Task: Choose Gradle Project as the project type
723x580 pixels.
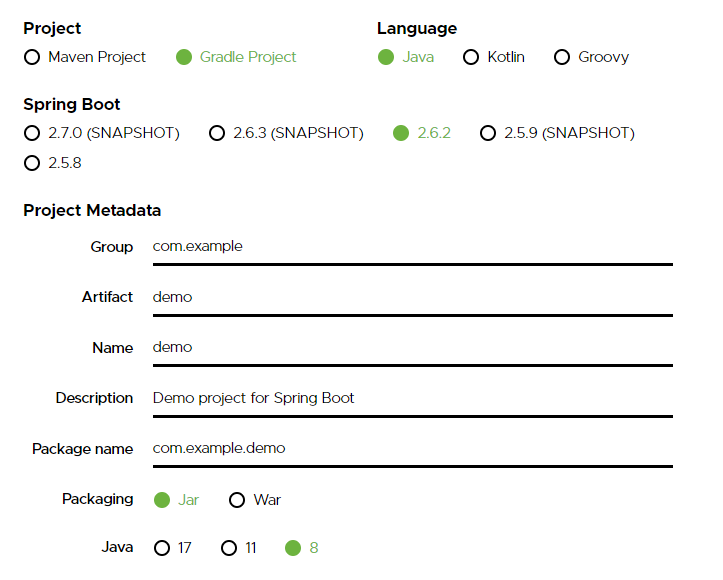Action: tap(184, 57)
